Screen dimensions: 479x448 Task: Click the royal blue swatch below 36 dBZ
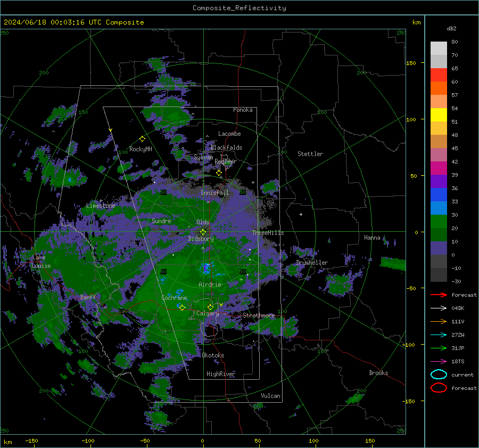point(439,195)
